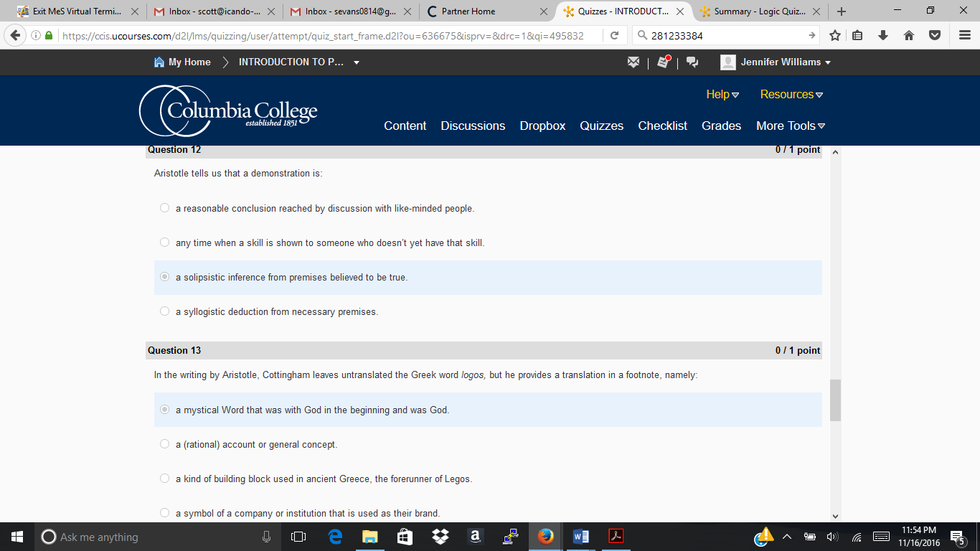The height and width of the screenshot is (551, 980).
Task: Switch to the Inbox scott@icando tab
Action: 215,11
